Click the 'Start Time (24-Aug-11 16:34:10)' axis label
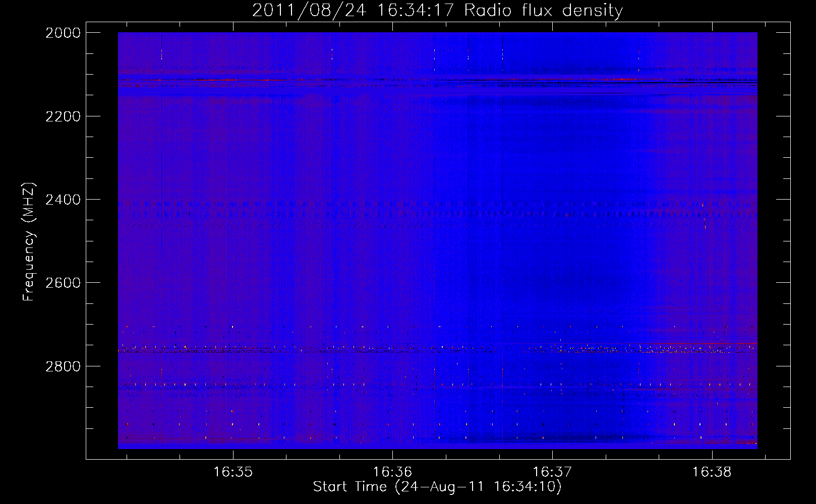This screenshot has height=504, width=816. tap(437, 487)
